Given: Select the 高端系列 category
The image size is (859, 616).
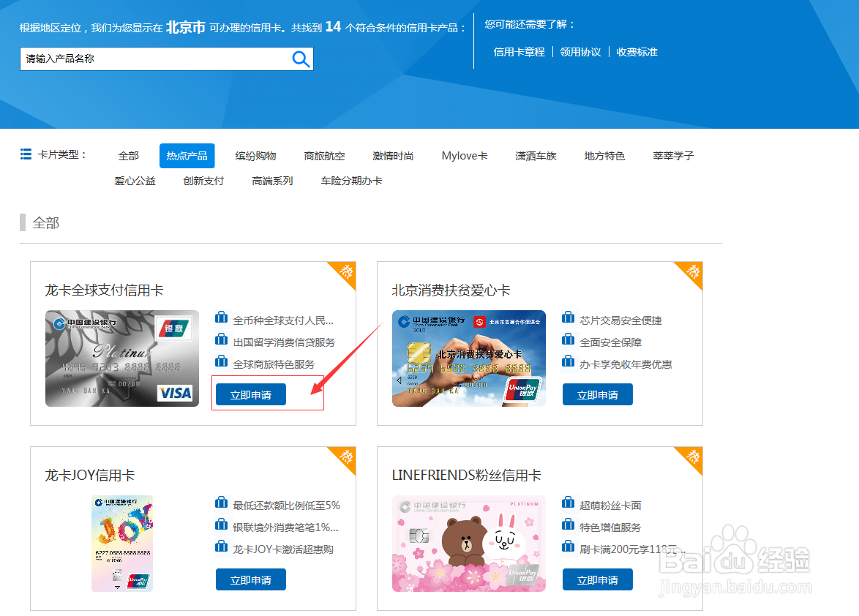Looking at the screenshot, I should coord(272,181).
